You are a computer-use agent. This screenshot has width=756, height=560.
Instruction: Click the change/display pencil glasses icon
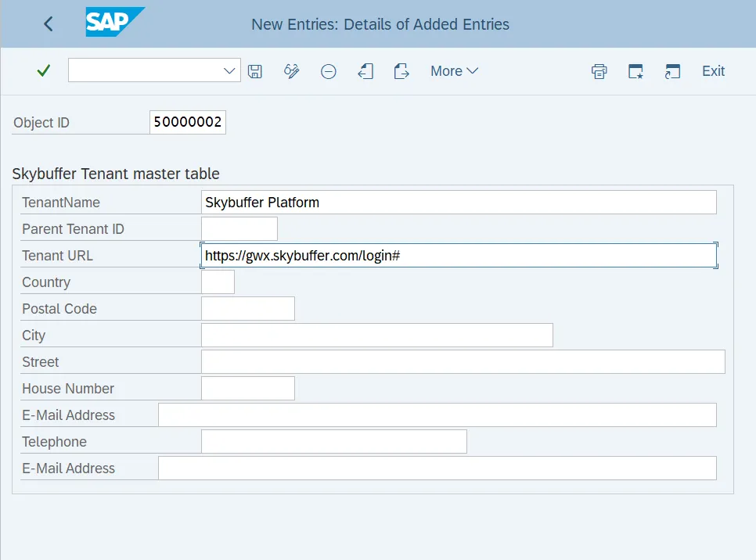point(291,71)
